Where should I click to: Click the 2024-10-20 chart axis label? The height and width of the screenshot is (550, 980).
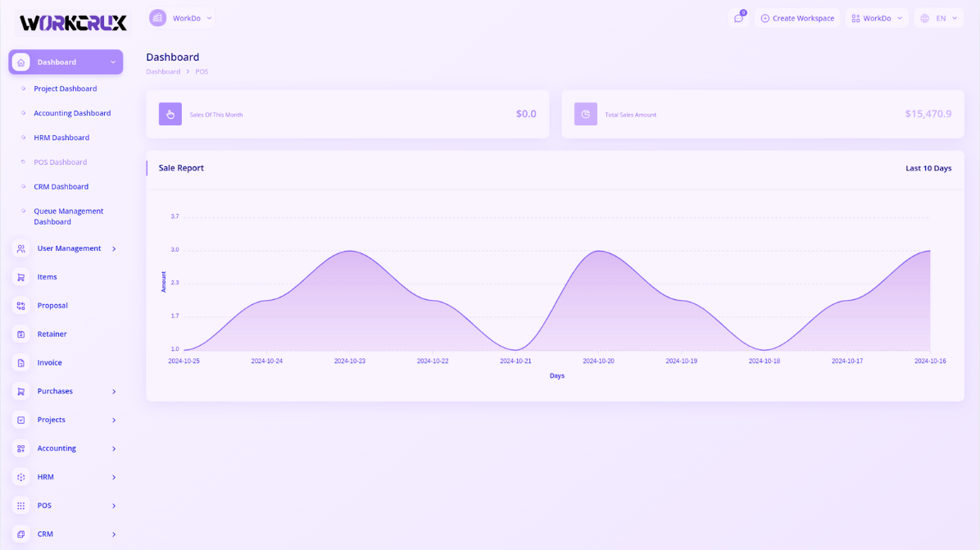pos(598,361)
